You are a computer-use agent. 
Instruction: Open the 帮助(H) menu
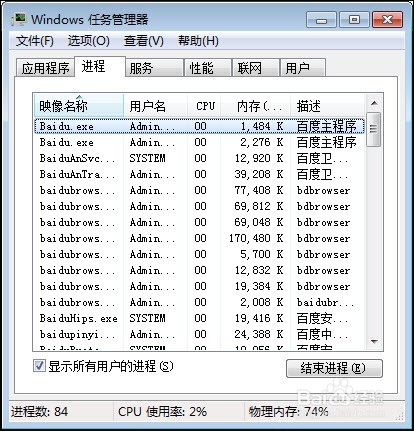(x=198, y=41)
